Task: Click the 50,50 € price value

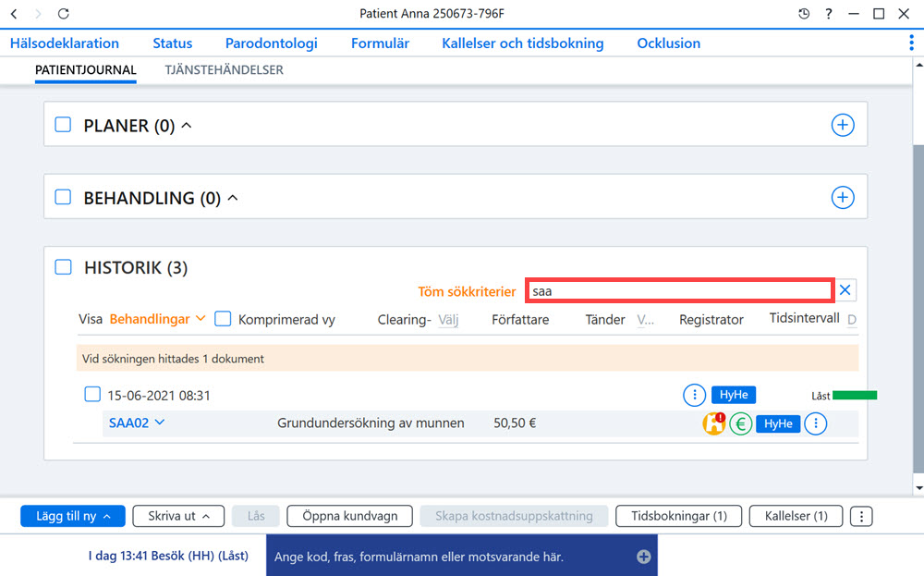Action: click(x=515, y=423)
